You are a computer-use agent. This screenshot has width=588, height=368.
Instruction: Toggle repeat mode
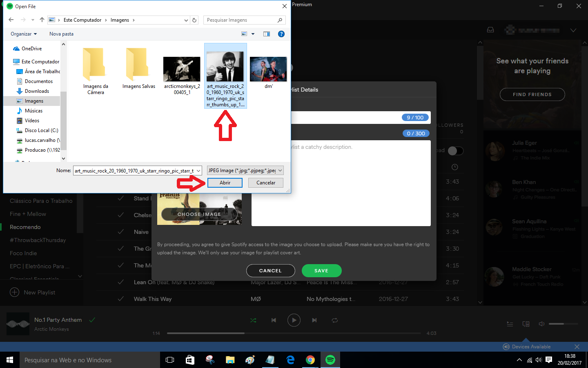[334, 320]
